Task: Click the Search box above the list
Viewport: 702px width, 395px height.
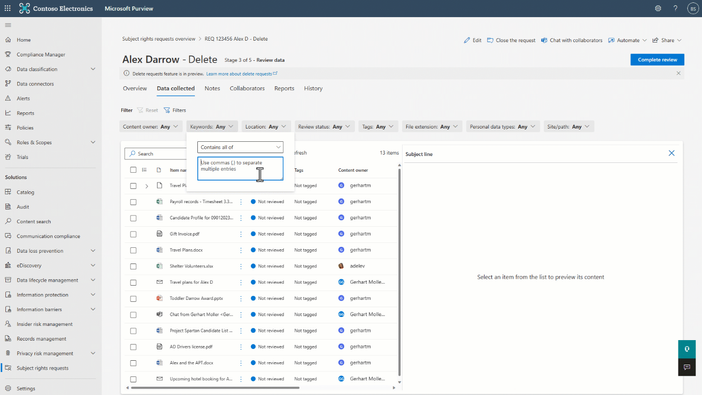Action: tap(155, 154)
